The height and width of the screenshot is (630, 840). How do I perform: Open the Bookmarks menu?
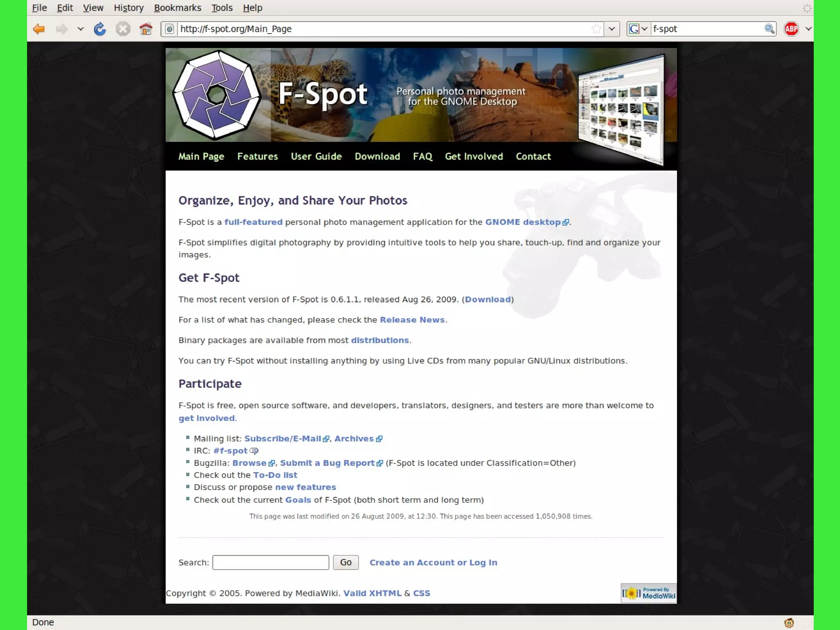pyautogui.click(x=177, y=8)
